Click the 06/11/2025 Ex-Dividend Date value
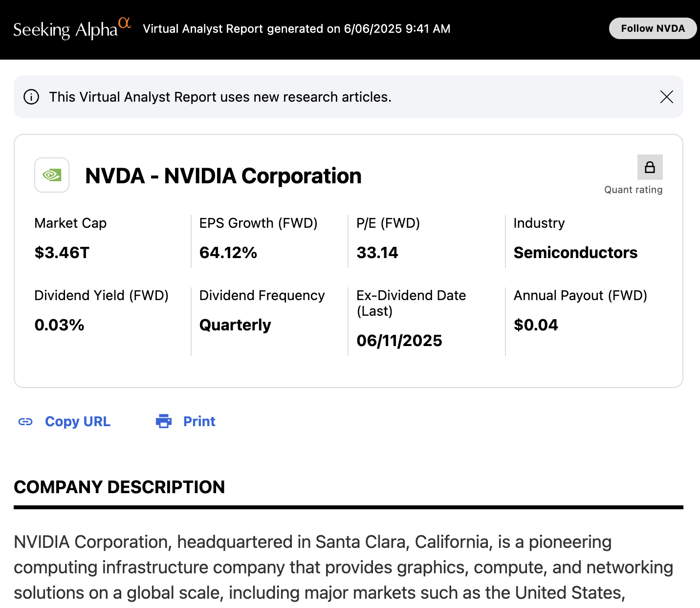This screenshot has width=700, height=608. (399, 341)
